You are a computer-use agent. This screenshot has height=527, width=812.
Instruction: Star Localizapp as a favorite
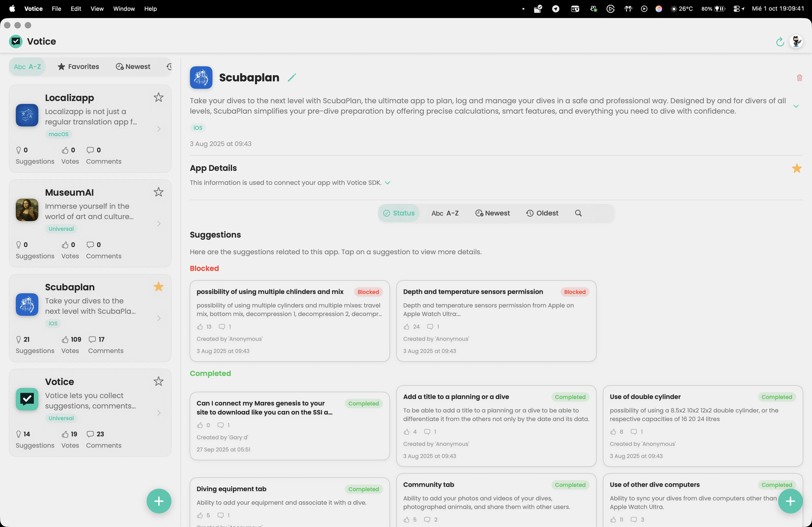pos(158,98)
